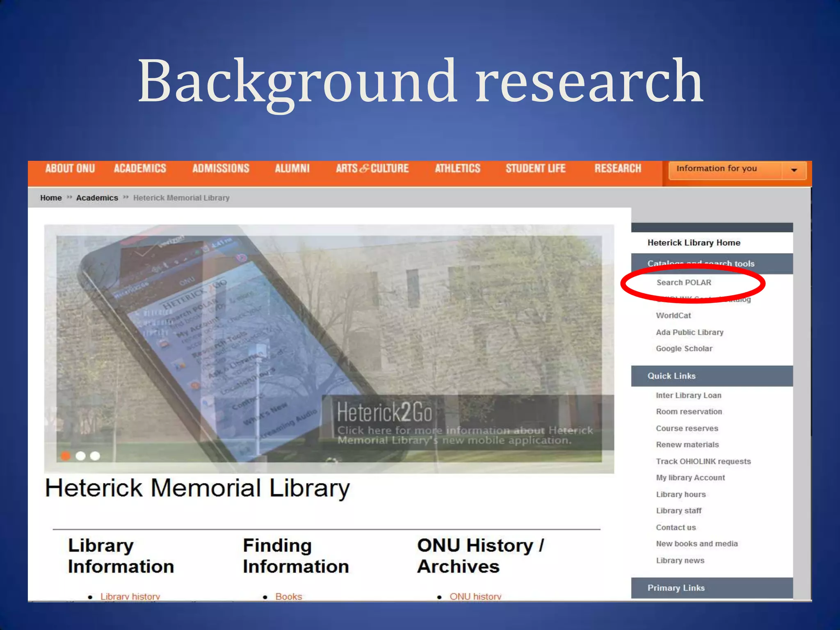Viewport: 840px width, 630px height.
Task: Click the Academics breadcrumb link
Action: 97,198
